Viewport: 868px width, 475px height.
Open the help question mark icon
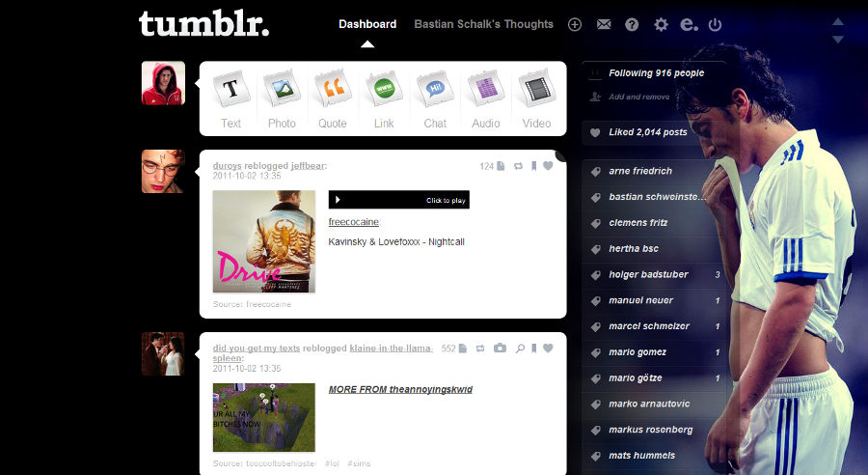click(x=632, y=24)
